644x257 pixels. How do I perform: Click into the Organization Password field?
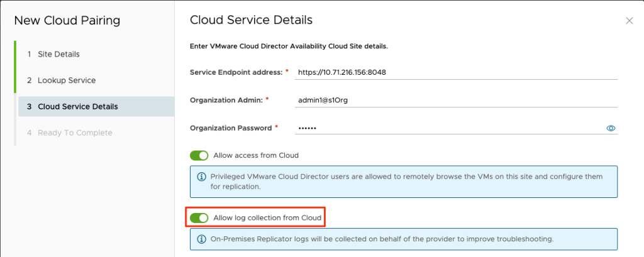pyautogui.click(x=447, y=128)
